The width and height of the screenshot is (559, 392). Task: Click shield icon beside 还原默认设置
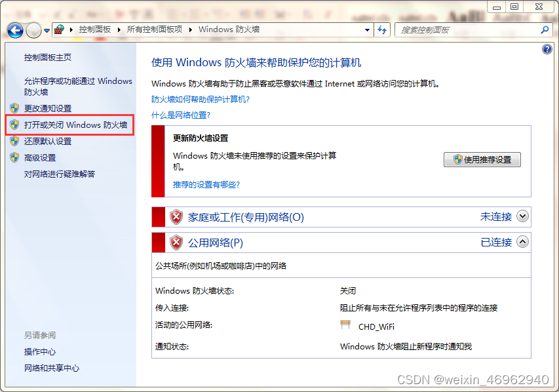point(14,141)
